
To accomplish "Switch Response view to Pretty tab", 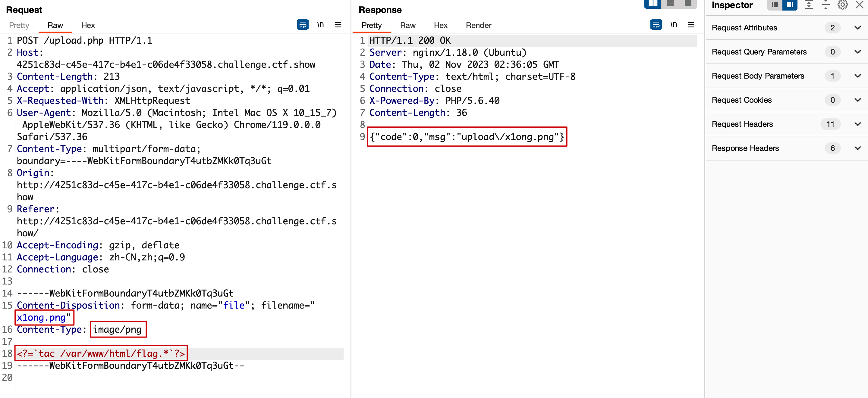I will (x=372, y=25).
